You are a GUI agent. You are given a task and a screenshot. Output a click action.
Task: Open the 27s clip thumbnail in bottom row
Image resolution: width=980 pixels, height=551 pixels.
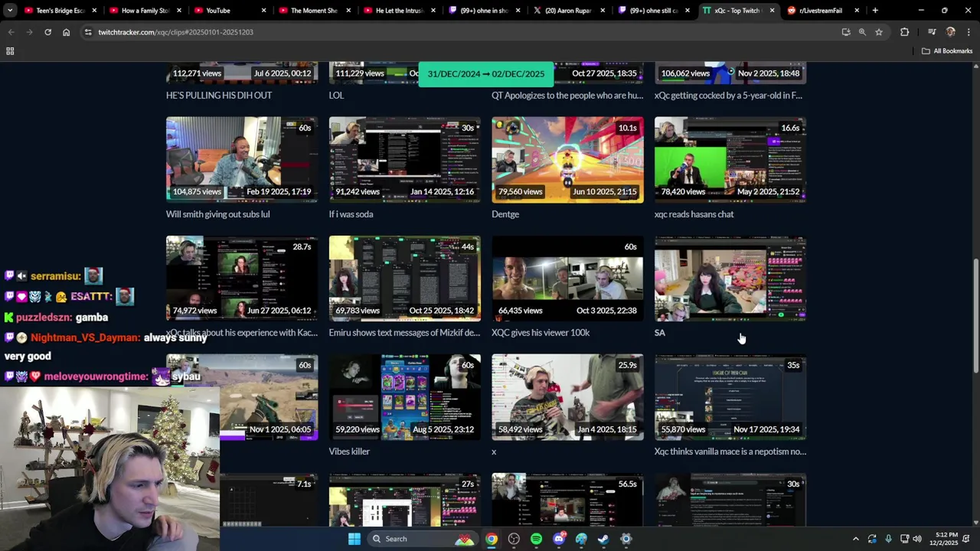point(405,500)
